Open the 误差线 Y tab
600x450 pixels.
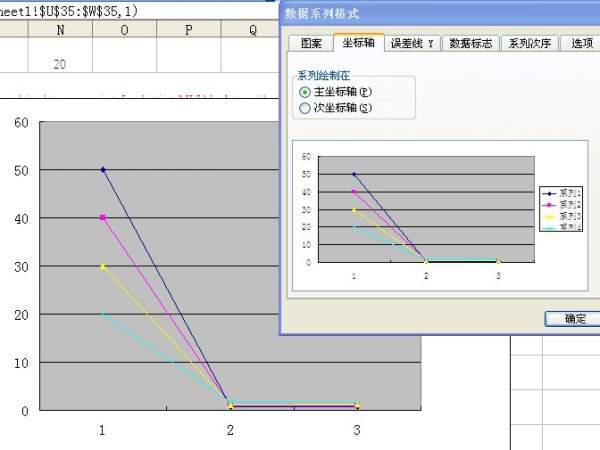pos(412,43)
